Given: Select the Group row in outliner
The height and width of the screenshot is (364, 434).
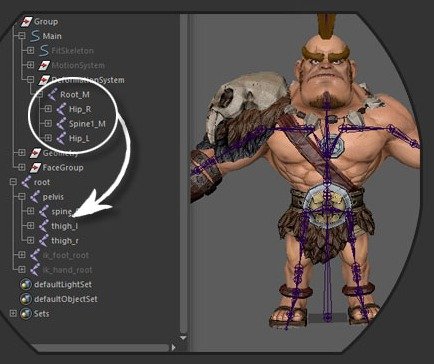Looking at the screenshot, I should pyautogui.click(x=46, y=22).
